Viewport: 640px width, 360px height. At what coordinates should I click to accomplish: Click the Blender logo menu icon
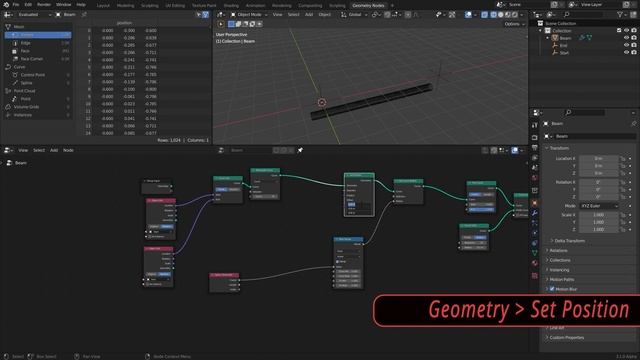pyautogui.click(x=6, y=4)
